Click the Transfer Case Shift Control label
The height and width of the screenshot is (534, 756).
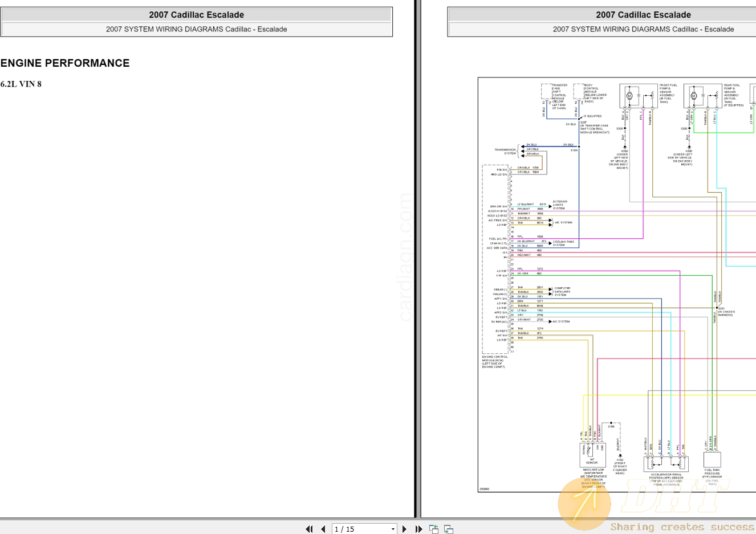click(x=559, y=97)
